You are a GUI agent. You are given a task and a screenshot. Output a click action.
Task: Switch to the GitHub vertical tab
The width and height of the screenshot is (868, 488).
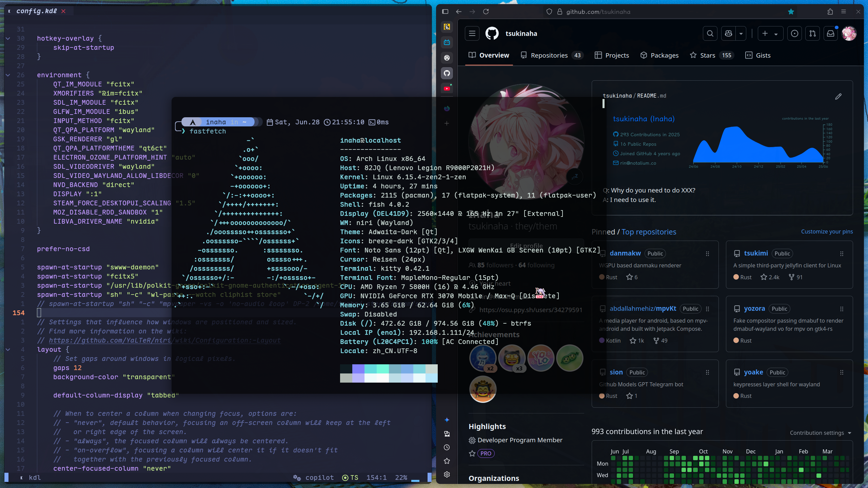pos(447,73)
